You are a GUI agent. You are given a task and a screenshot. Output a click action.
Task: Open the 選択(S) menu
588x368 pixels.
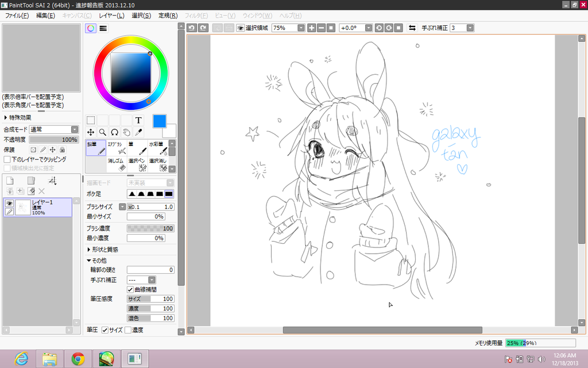(x=141, y=16)
